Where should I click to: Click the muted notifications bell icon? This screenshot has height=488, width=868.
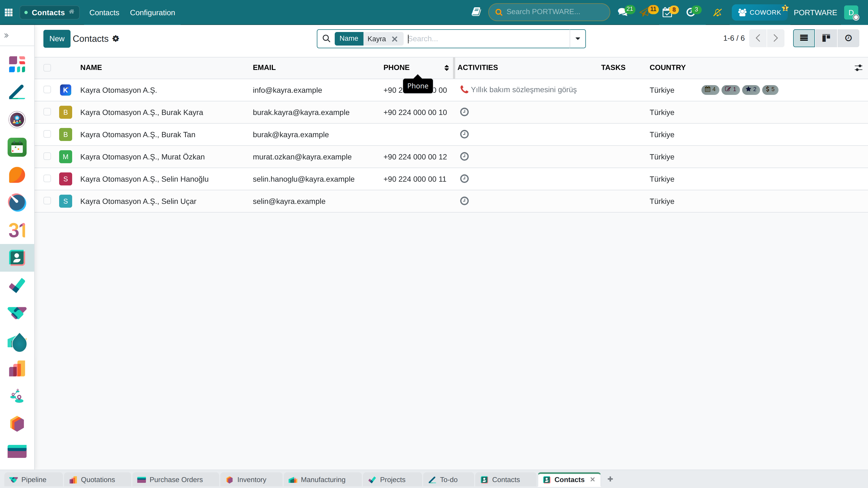(x=717, y=12)
